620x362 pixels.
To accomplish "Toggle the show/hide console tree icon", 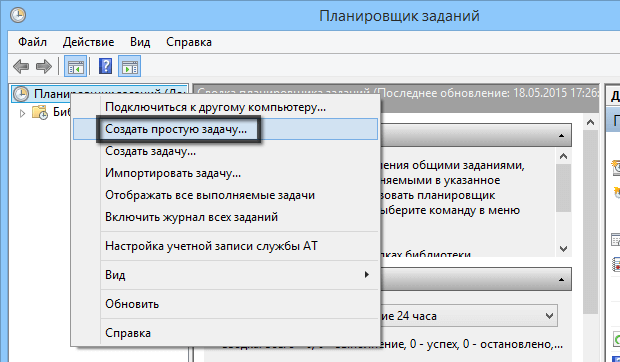I will coord(76,66).
